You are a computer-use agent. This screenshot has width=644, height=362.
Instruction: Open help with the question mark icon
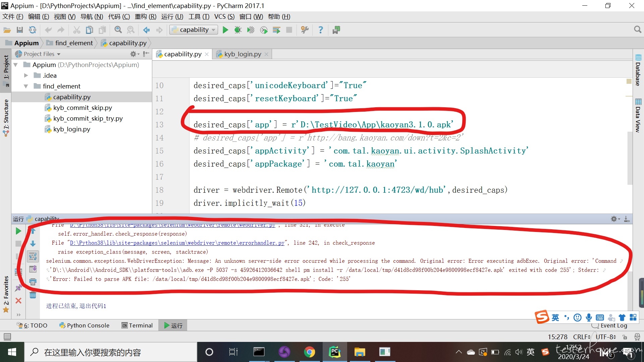click(x=321, y=30)
